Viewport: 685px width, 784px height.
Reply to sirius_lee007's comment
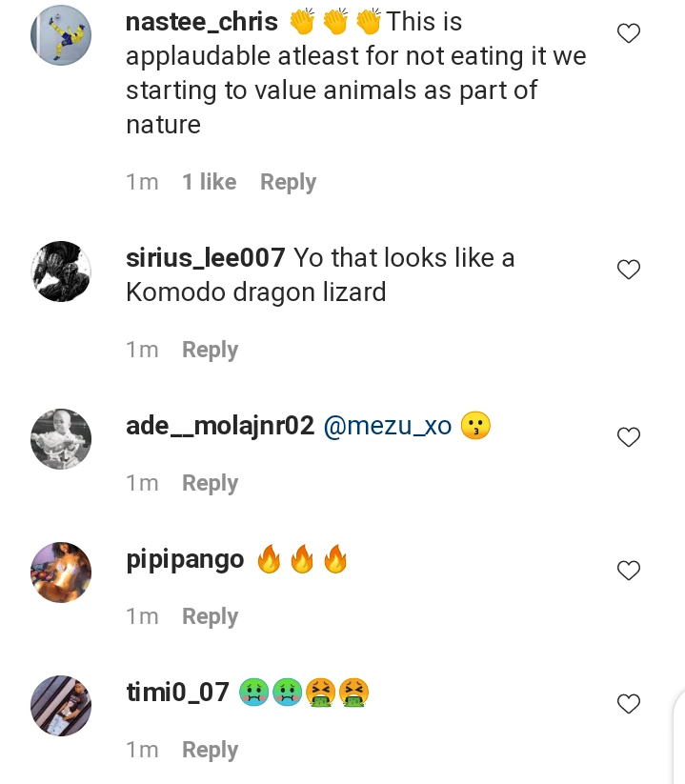[x=210, y=350]
